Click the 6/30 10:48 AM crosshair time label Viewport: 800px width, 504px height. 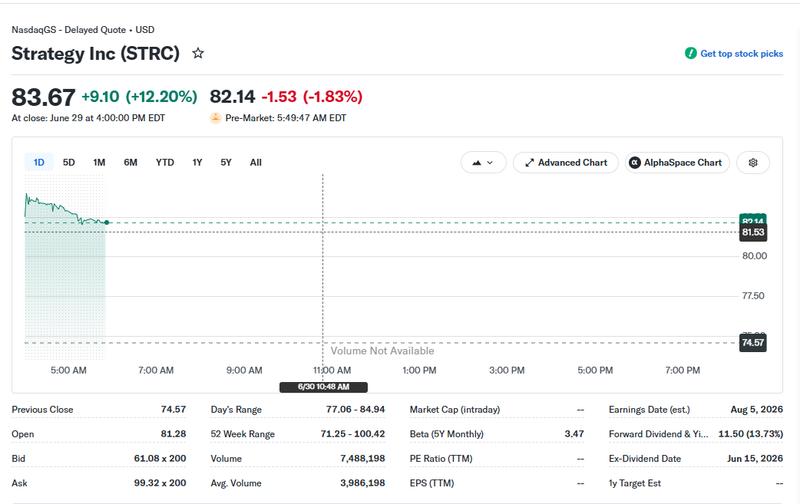tap(323, 387)
